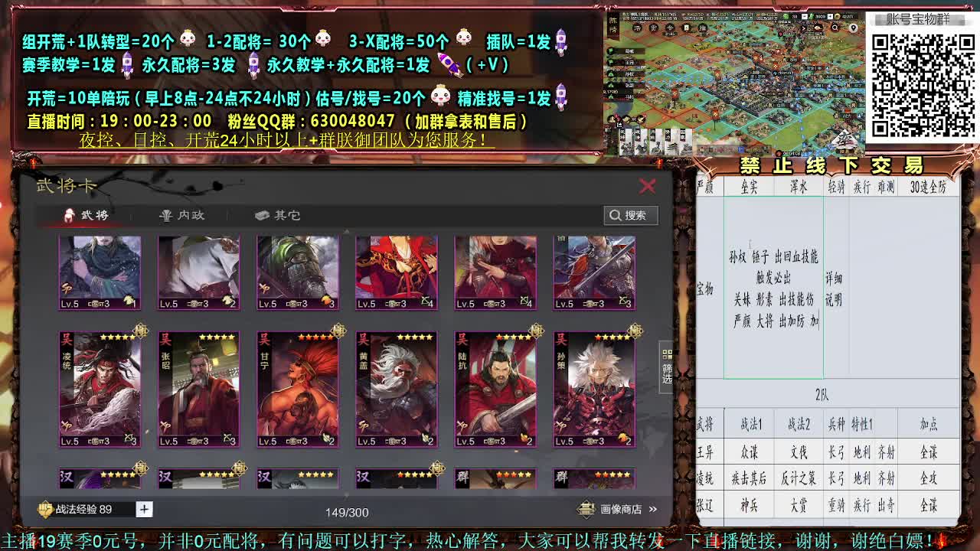Select the 黄盖 general card

[397, 389]
